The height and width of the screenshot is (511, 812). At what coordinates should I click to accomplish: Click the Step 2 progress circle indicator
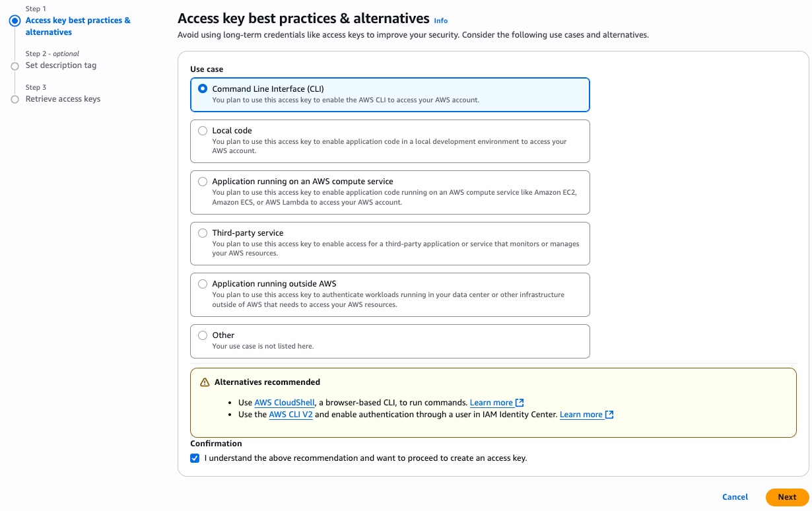(x=15, y=65)
